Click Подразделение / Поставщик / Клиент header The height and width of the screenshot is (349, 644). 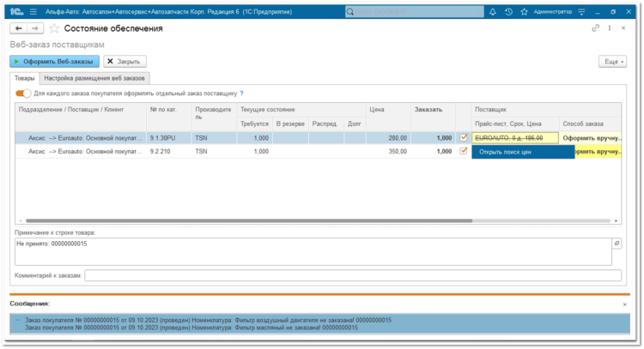pyautogui.click(x=81, y=117)
